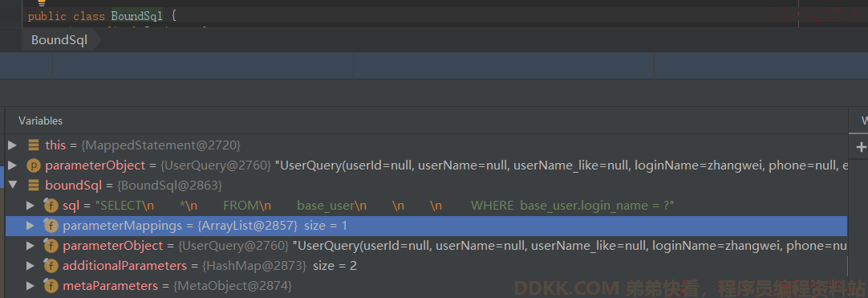The height and width of the screenshot is (298, 868).
Task: Collapse the boundSql variable node
Action: pos(12,185)
